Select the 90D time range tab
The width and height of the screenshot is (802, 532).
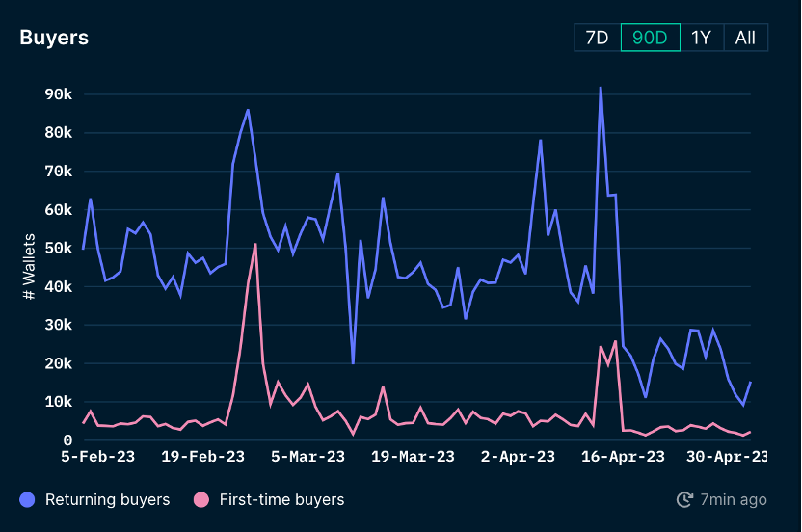(650, 38)
